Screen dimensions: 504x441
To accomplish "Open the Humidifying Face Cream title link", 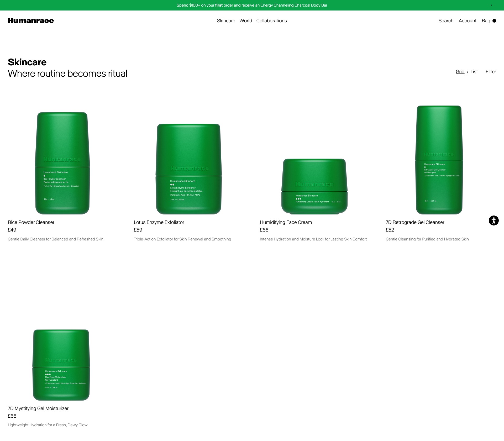I will (286, 222).
